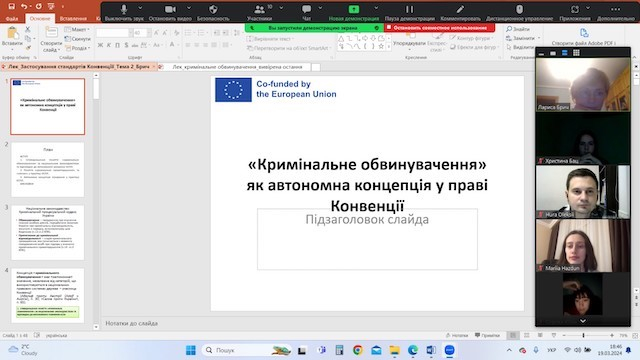Activate Format Painter brush
This screenshot has width=640, height=360.
[28, 48]
